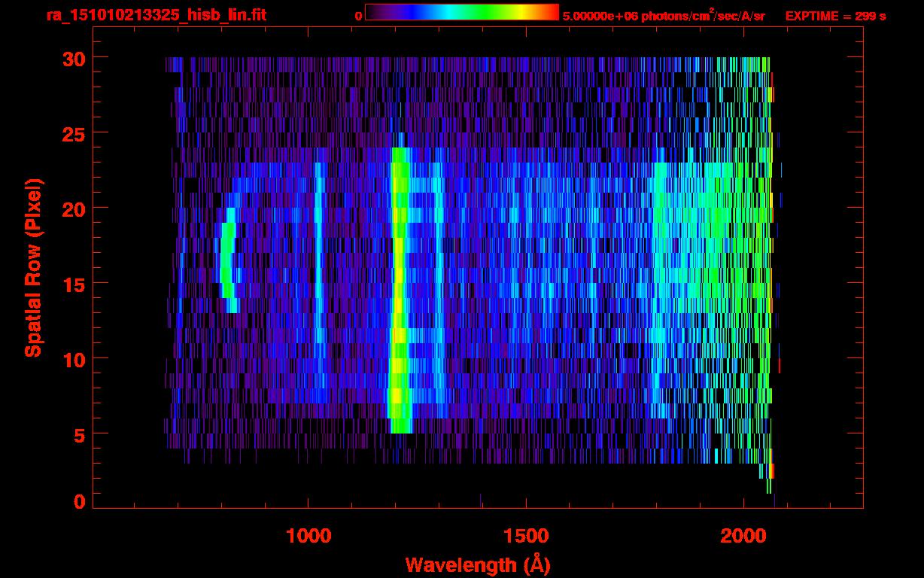
Task: Click the curved green arc feature near 800 Å
Action: pyautogui.click(x=227, y=256)
